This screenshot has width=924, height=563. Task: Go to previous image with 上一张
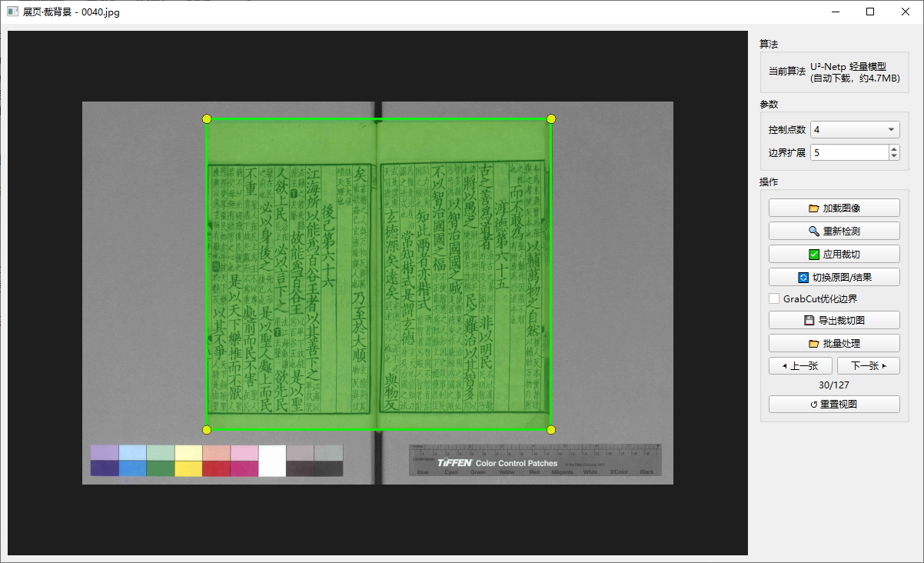pyautogui.click(x=800, y=366)
